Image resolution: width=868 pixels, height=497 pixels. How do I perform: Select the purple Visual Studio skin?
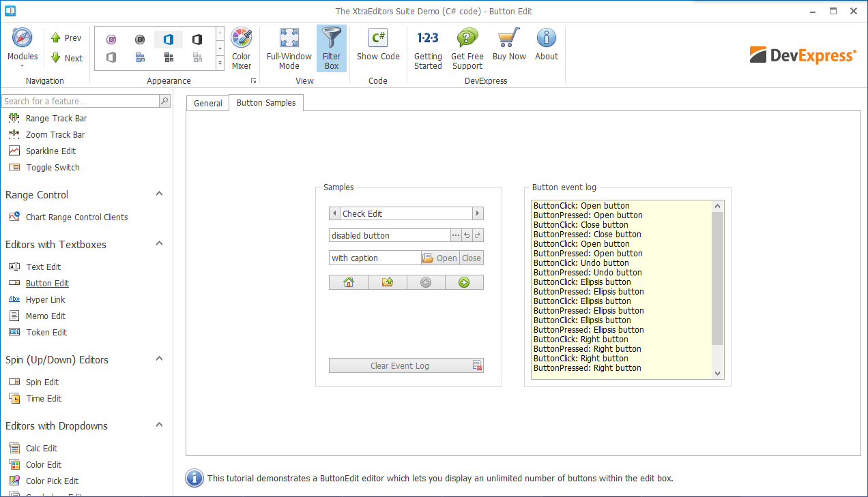(x=111, y=40)
